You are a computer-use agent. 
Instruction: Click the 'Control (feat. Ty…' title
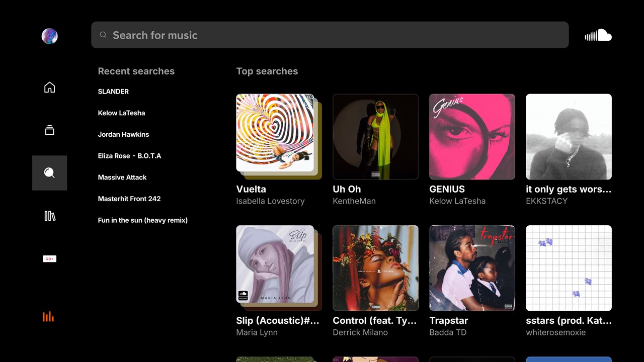click(375, 320)
